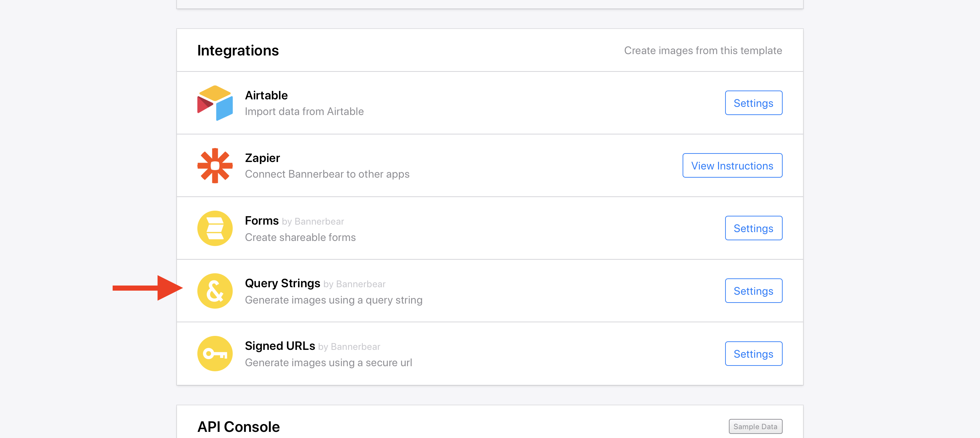Click the API Console heading

tap(239, 426)
